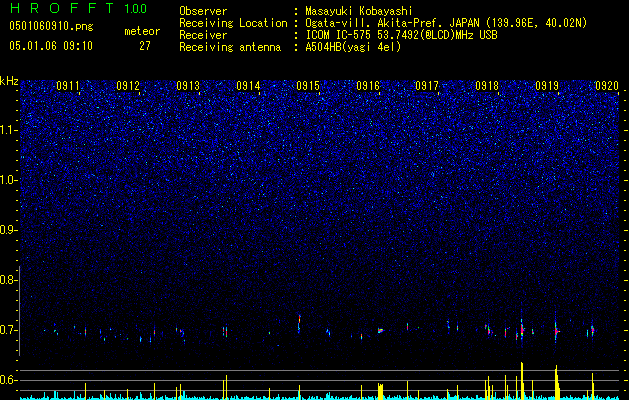Click the 0.9 frequency axis label
The width and height of the screenshot is (629, 400).
click(8, 230)
